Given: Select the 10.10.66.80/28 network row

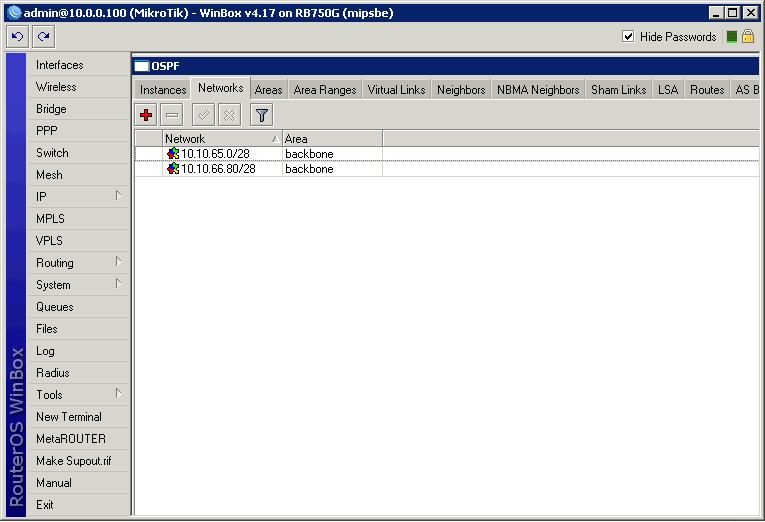Looking at the screenshot, I should click(446, 169).
